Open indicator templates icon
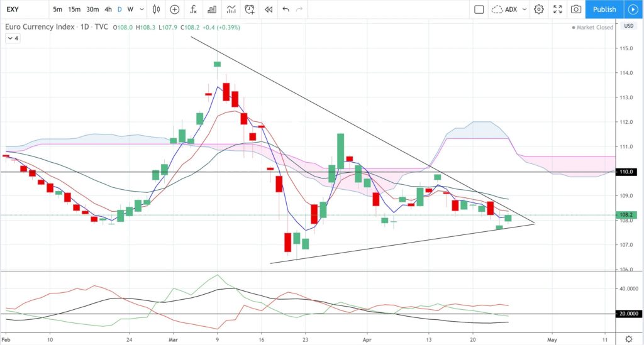644x345 pixels. (x=231, y=9)
